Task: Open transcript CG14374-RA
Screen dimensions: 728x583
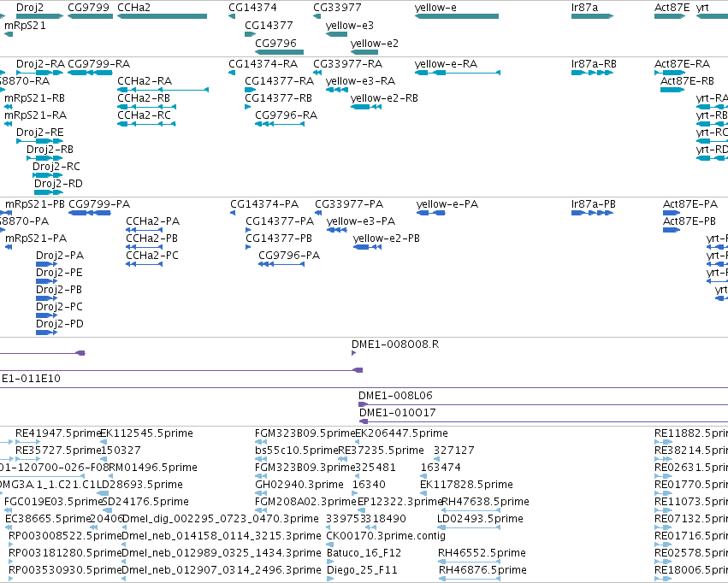Action: pyautogui.click(x=232, y=73)
